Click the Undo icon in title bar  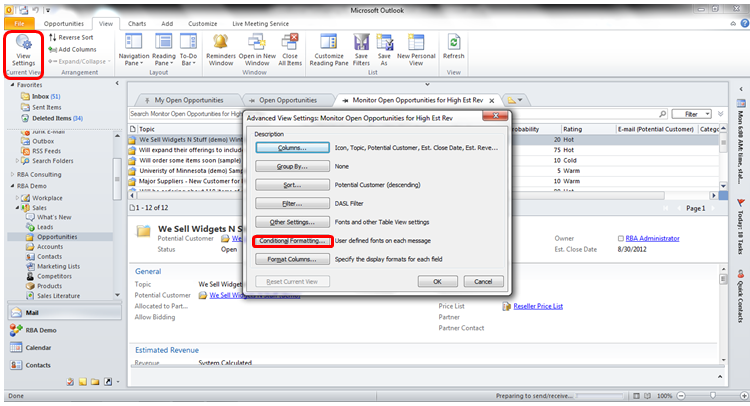(x=35, y=10)
